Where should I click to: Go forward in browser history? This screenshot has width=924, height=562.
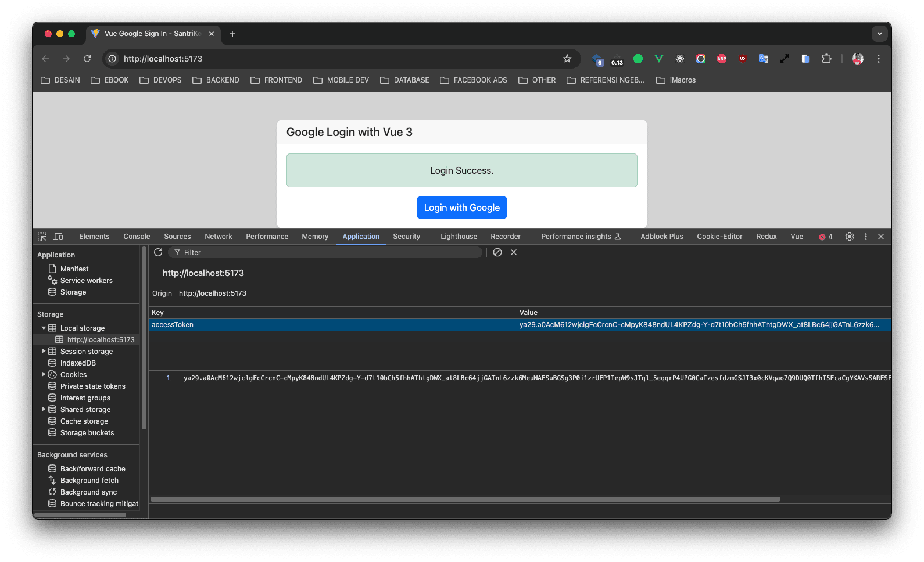point(66,59)
